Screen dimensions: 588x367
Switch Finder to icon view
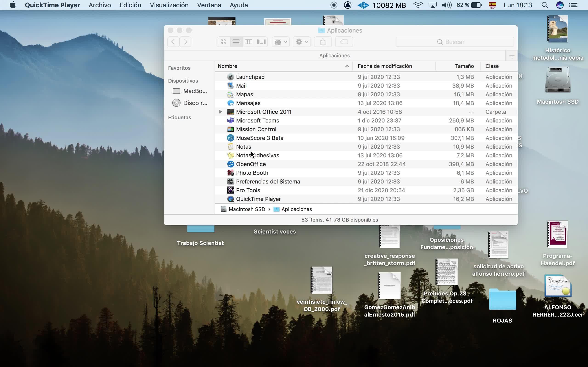point(223,42)
